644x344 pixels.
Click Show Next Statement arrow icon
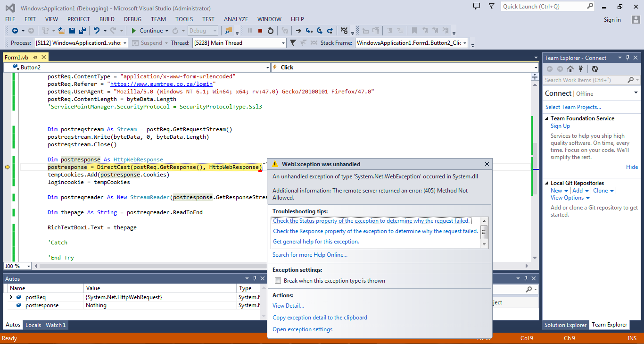[298, 31]
